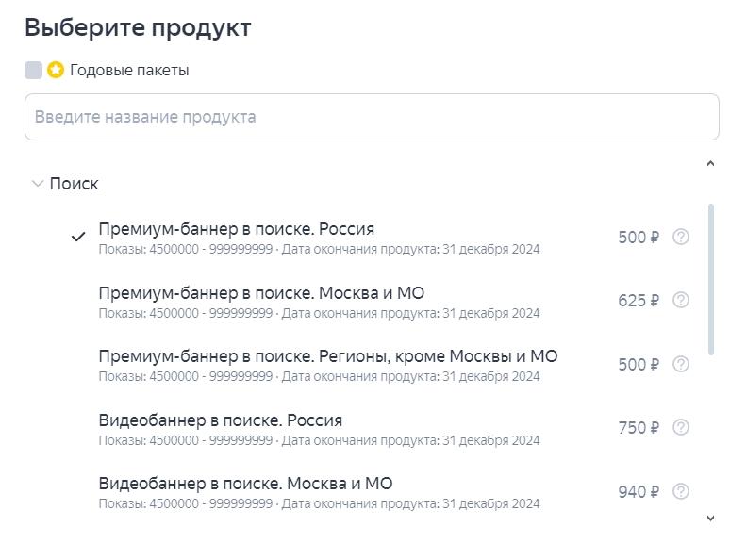Viewport: 730px width, 560px height.
Task: Click checkmark beside Премиум-баннер в поиске. Россия
Action: click(x=79, y=237)
